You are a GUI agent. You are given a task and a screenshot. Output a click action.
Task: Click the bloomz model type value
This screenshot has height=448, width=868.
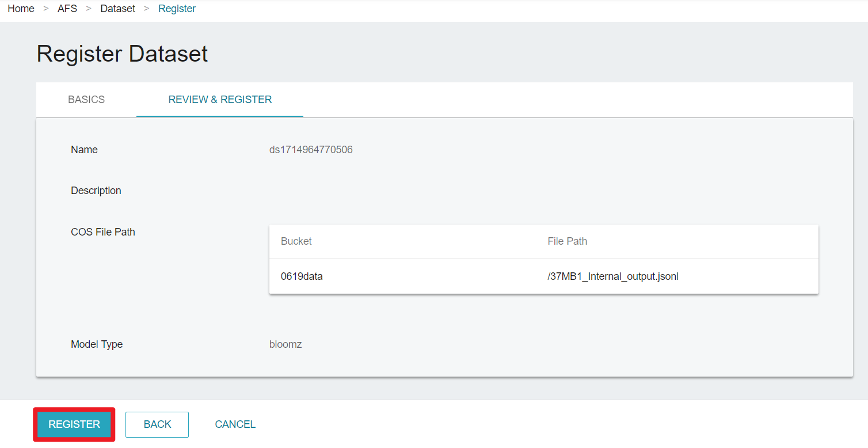[x=285, y=344]
